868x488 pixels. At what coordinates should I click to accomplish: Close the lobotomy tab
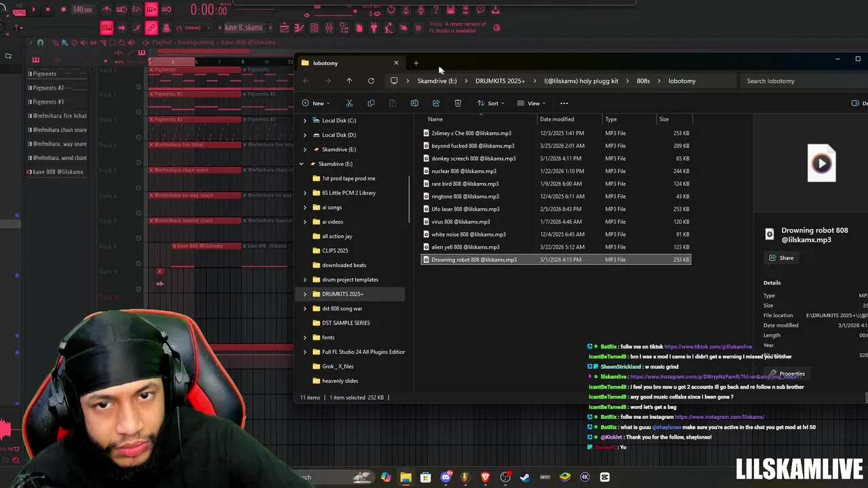pyautogui.click(x=396, y=63)
